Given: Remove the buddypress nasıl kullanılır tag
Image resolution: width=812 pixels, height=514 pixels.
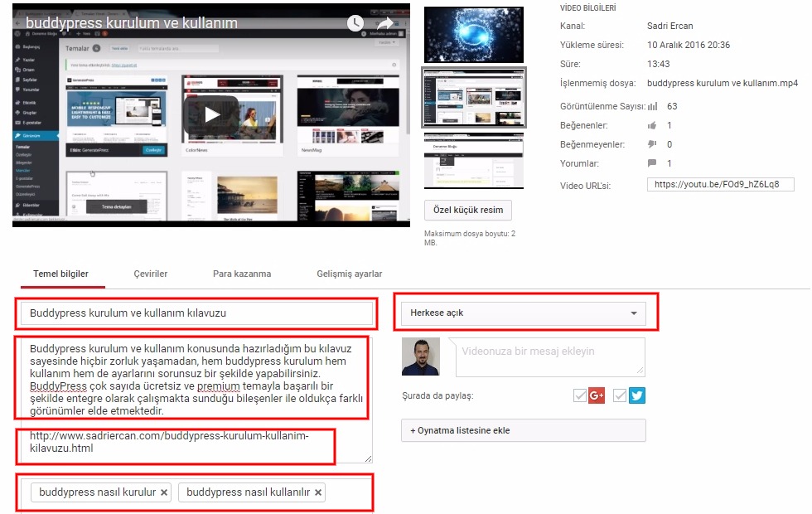Looking at the screenshot, I should click(x=318, y=492).
